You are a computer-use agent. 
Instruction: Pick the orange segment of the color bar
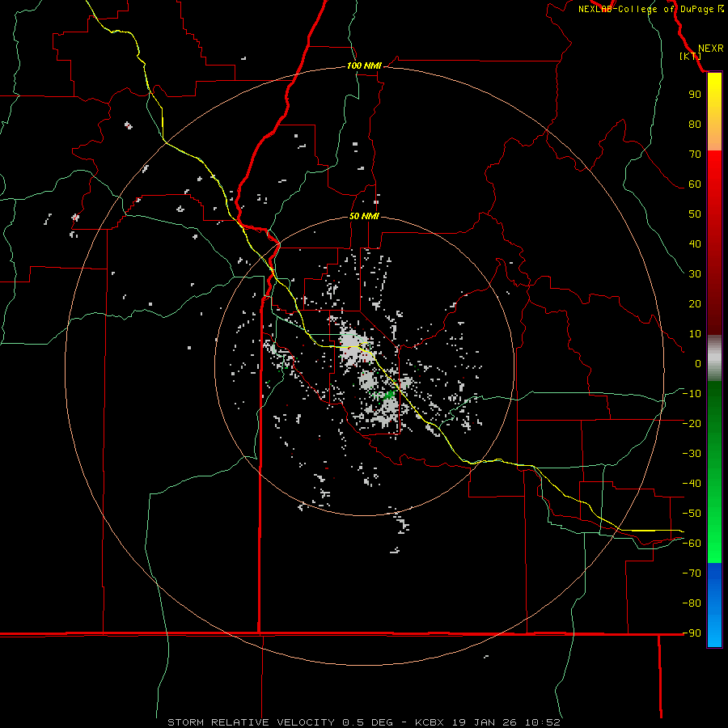point(714,134)
